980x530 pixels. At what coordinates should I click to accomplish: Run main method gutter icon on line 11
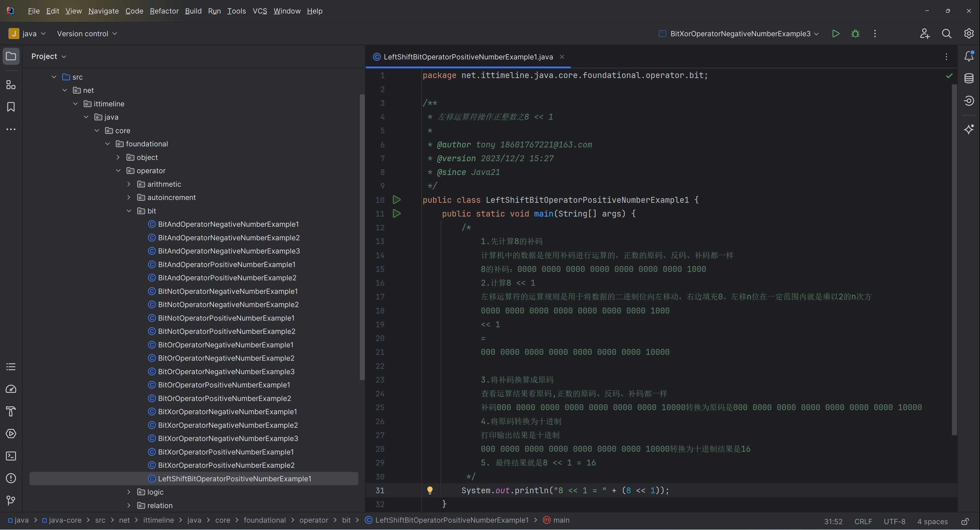point(396,213)
